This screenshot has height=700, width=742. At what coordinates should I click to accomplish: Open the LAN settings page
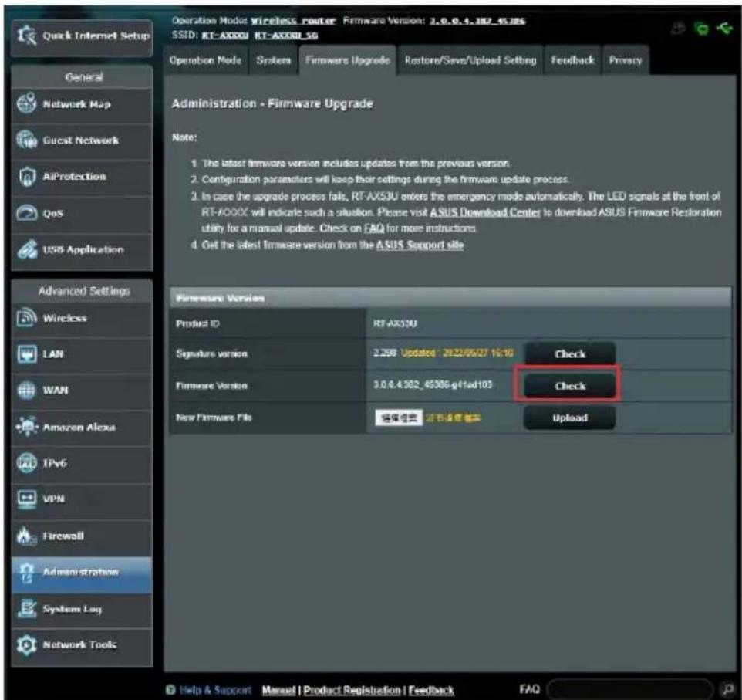(x=82, y=354)
